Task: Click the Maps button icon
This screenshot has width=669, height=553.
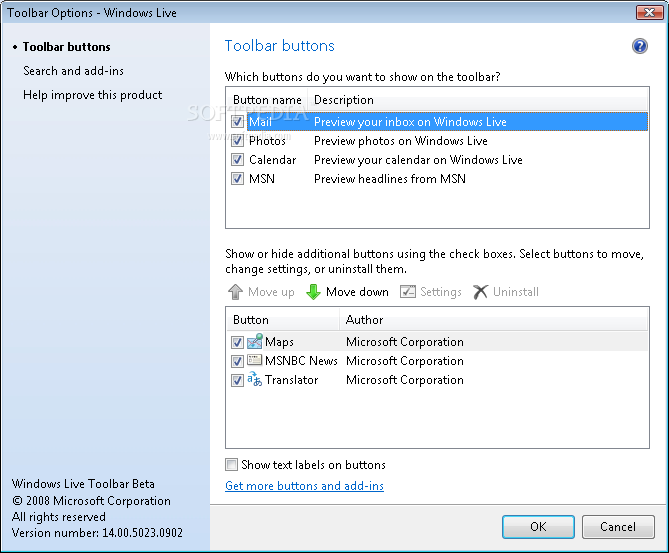Action: click(255, 341)
